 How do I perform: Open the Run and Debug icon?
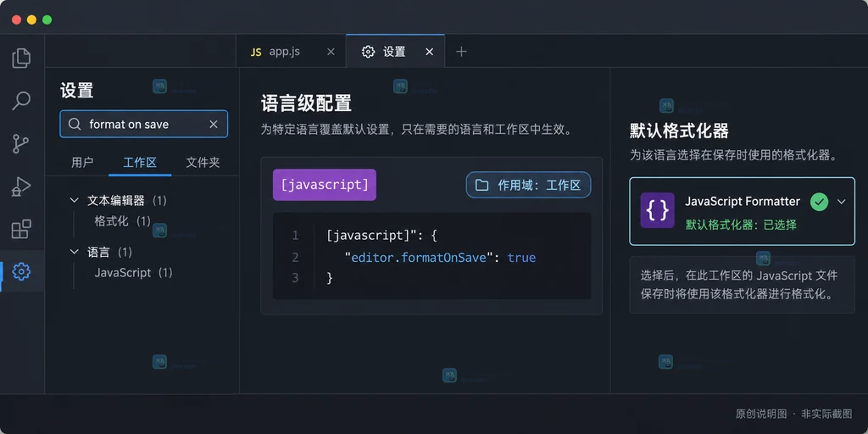click(21, 186)
